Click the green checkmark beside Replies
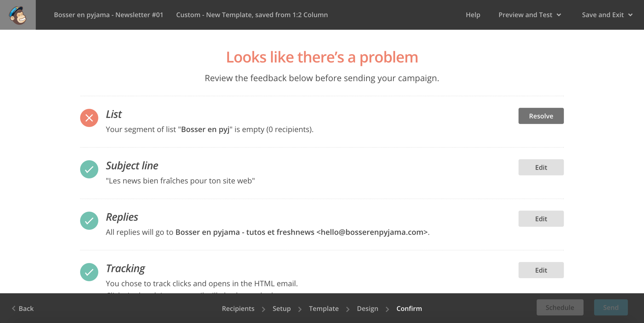Viewport: 644px width, 323px height. (89, 221)
